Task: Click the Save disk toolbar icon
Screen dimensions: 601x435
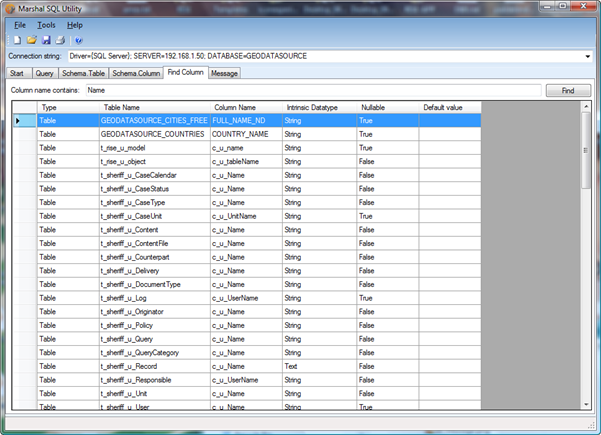Action: (x=46, y=40)
